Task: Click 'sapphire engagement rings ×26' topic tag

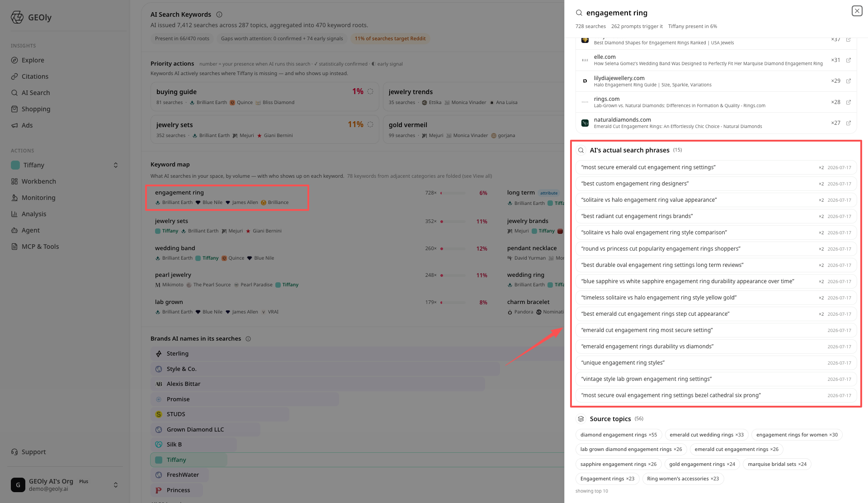Action: tap(618, 464)
